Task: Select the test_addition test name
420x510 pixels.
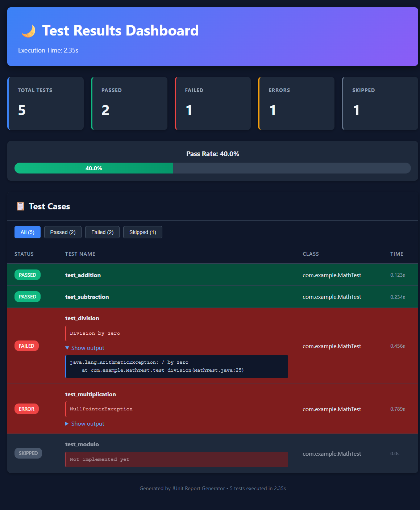Action: point(83,275)
